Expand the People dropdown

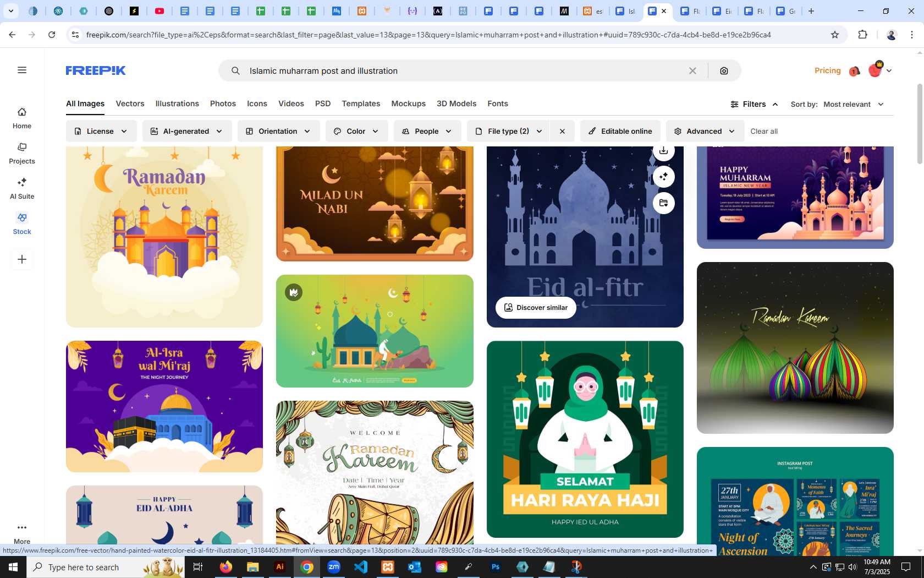click(427, 131)
